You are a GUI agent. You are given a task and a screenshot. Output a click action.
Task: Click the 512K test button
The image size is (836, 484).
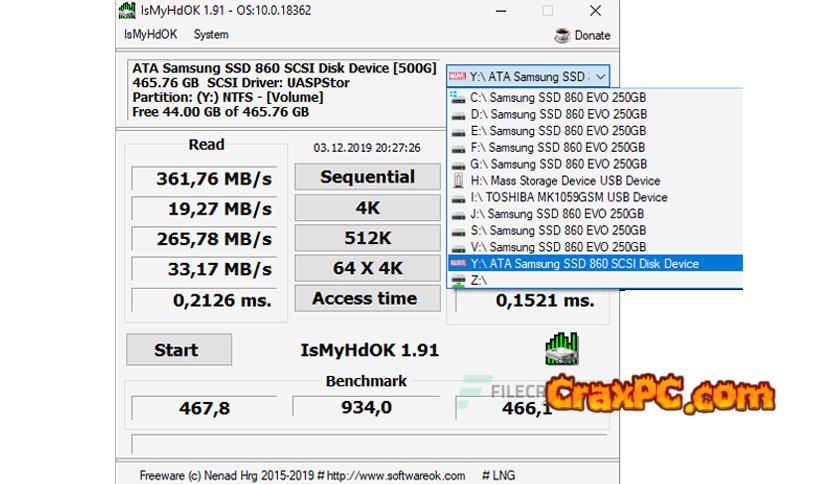point(367,238)
